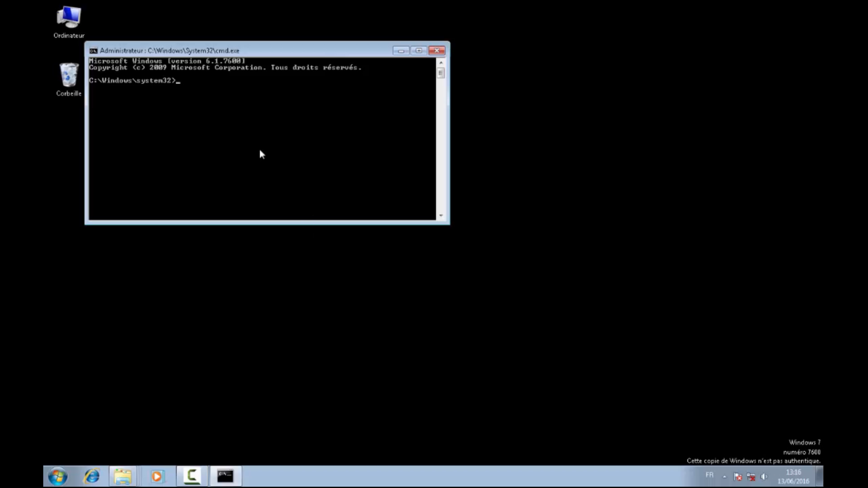
Task: Launch Windows Media Player from the taskbar
Action: (x=157, y=475)
